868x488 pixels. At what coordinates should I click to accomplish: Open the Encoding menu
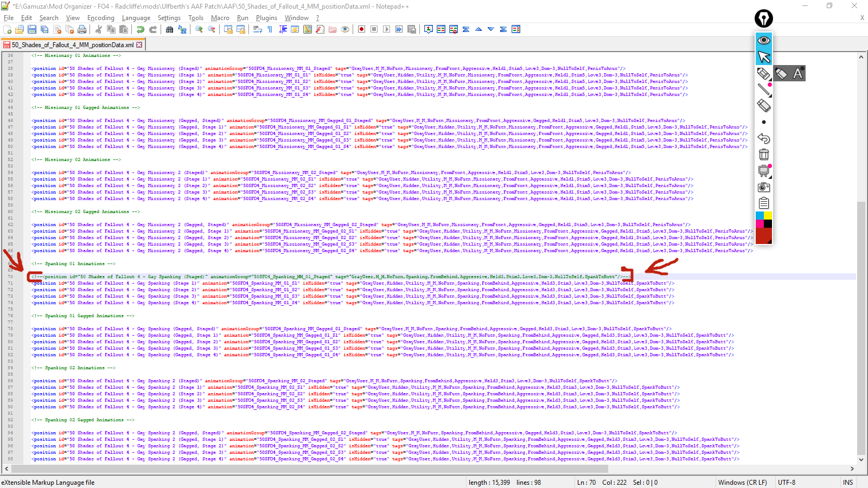pyautogui.click(x=101, y=18)
